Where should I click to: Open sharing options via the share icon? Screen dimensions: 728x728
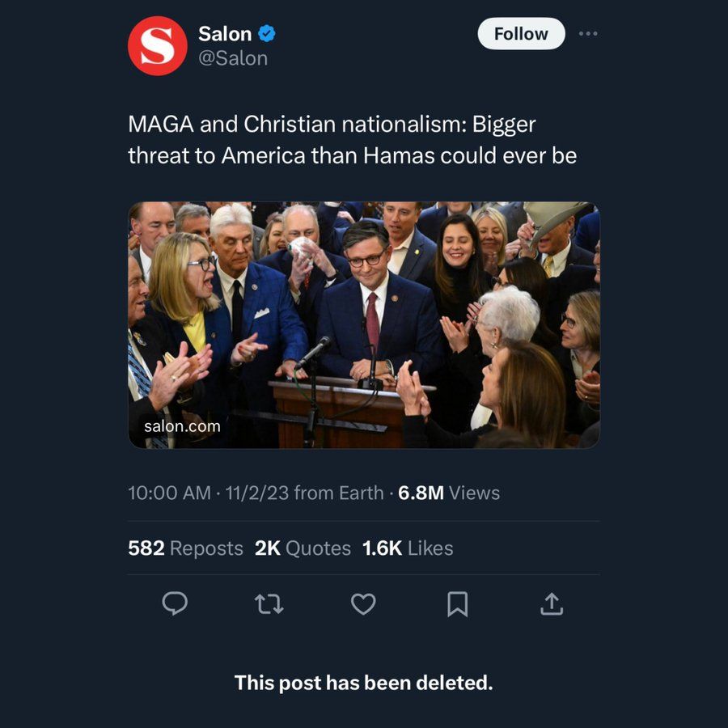pos(552,605)
